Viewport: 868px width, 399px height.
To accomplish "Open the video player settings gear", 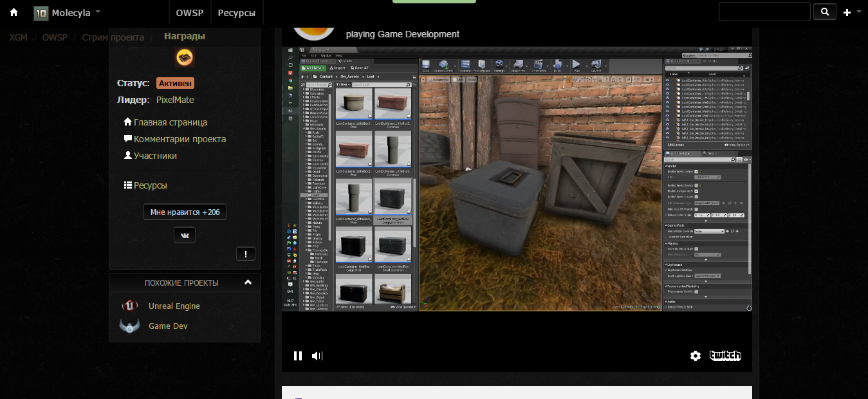I will pos(695,356).
